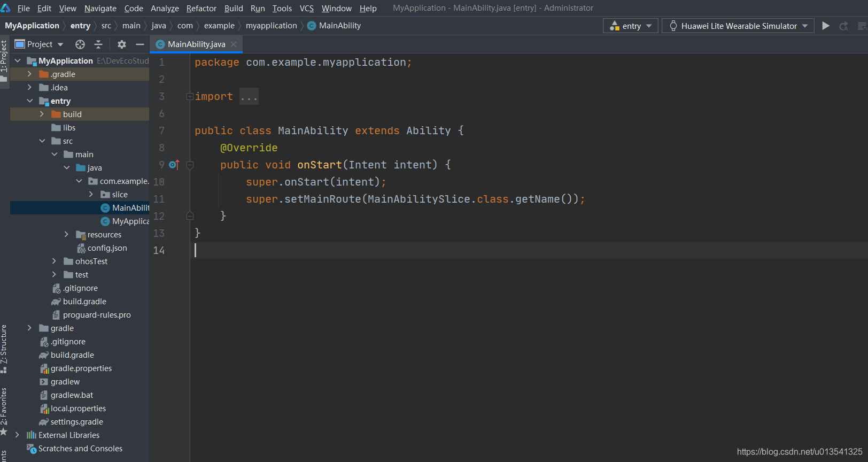
Task: Expand root gradle folder
Action: [x=30, y=328]
